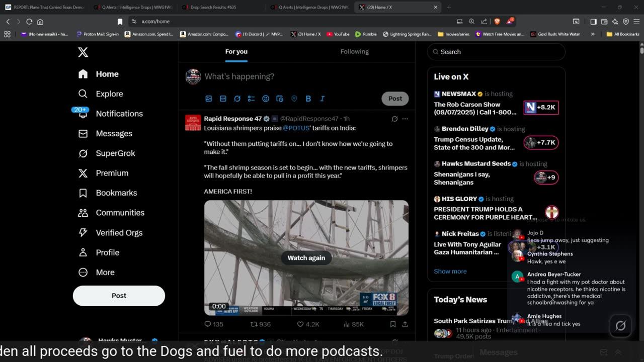Click the gray Post button in composer

(x=395, y=99)
